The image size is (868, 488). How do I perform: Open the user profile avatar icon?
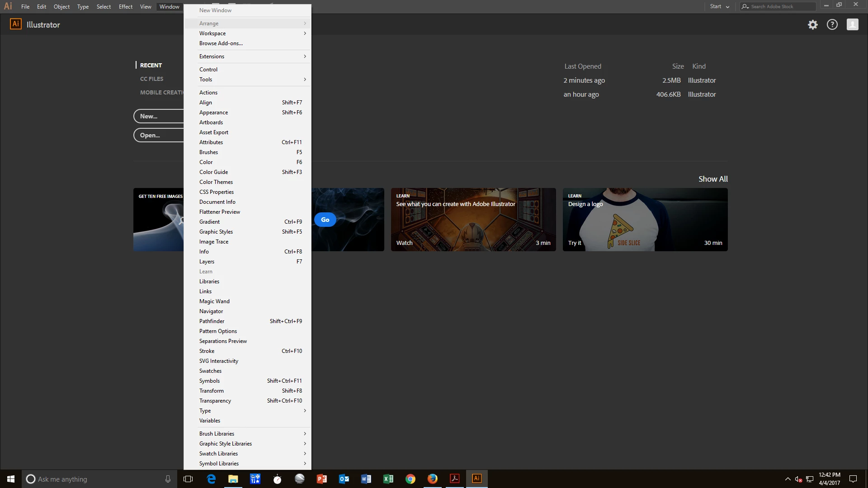pos(852,25)
